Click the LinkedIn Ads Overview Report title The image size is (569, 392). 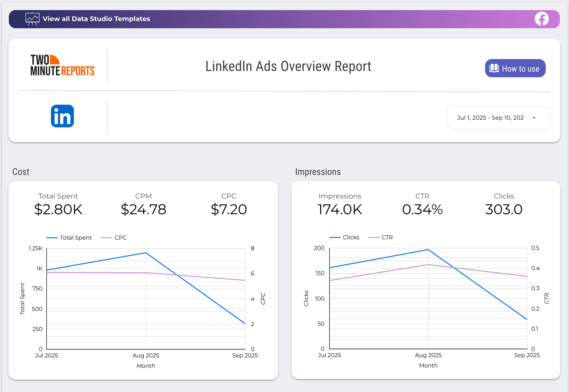pyautogui.click(x=288, y=66)
